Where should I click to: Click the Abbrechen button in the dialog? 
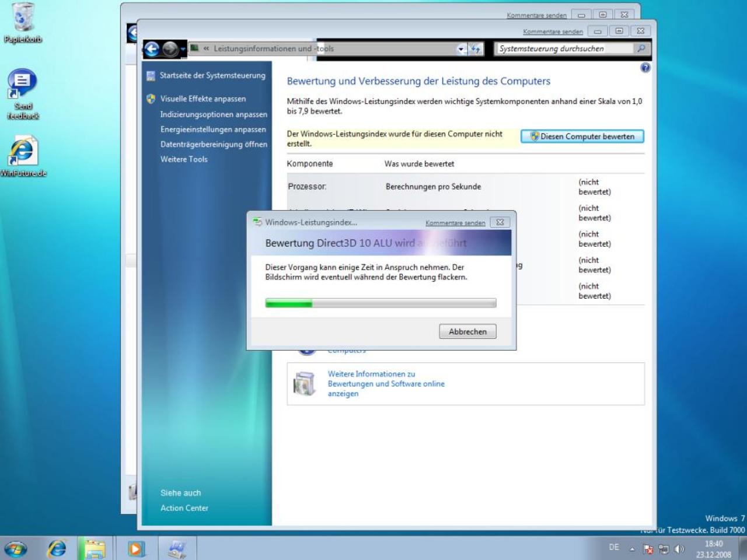pyautogui.click(x=467, y=331)
